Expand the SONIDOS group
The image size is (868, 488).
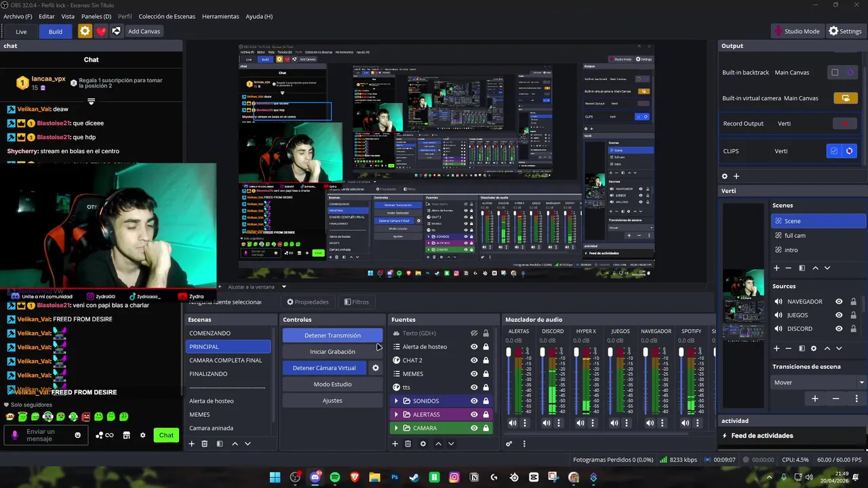(396, 401)
